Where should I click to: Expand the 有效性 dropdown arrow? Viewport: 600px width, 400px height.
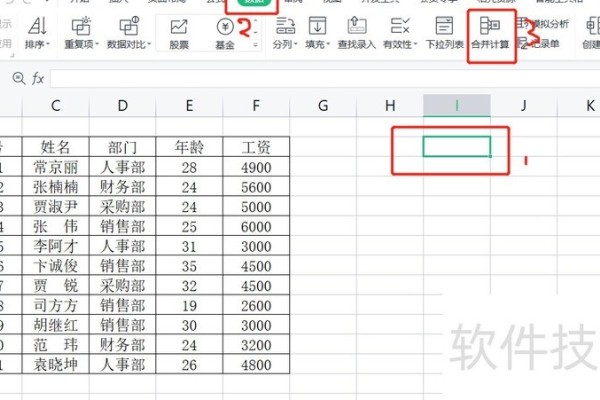point(415,44)
